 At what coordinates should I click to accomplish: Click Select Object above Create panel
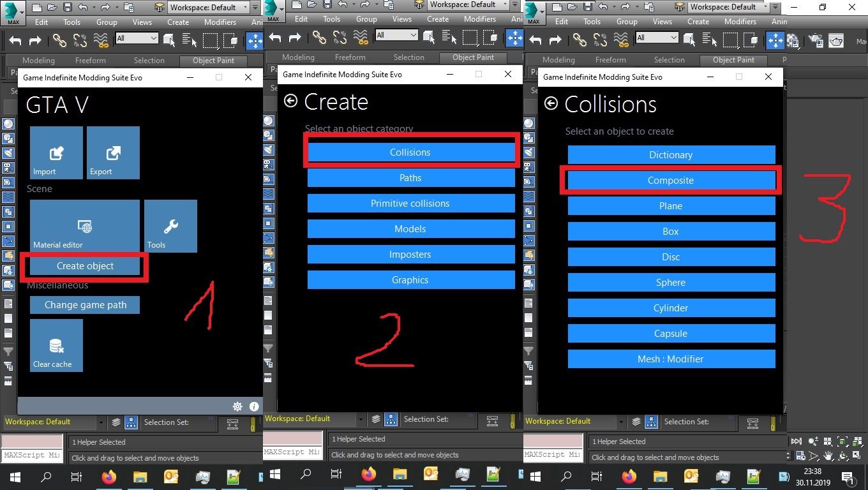[429, 37]
